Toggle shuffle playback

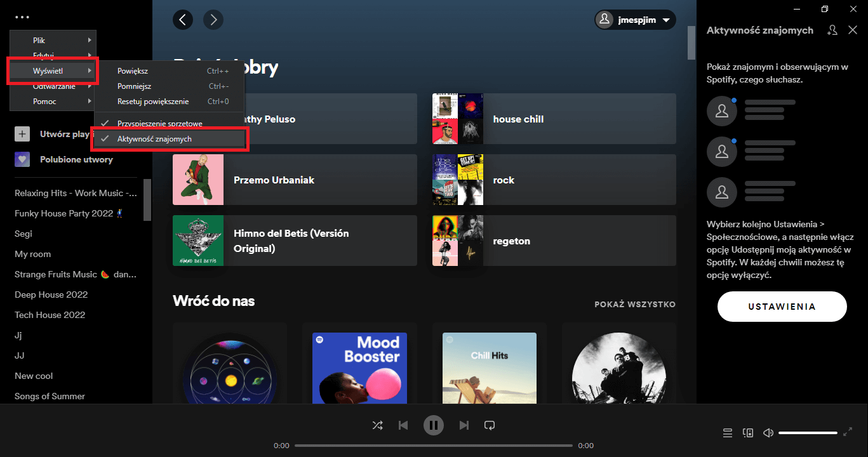coord(377,425)
